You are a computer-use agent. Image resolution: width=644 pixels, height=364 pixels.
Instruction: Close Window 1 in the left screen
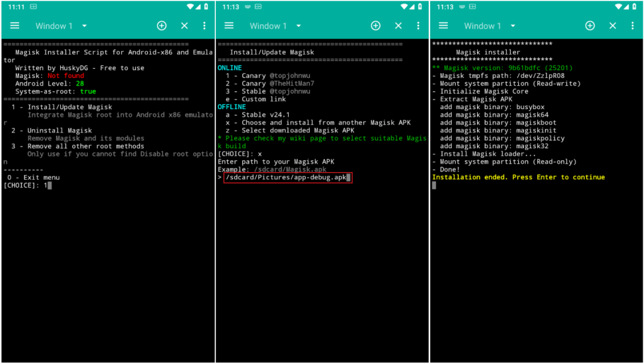(184, 26)
